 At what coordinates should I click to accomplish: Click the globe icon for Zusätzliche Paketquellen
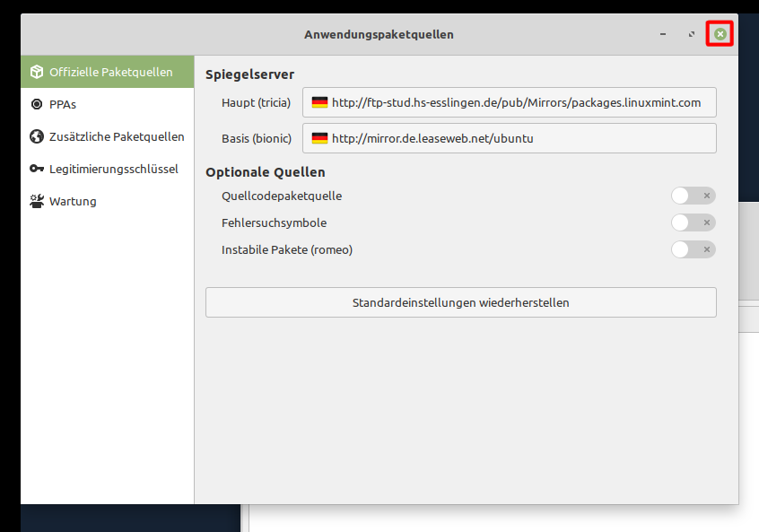[37, 136]
